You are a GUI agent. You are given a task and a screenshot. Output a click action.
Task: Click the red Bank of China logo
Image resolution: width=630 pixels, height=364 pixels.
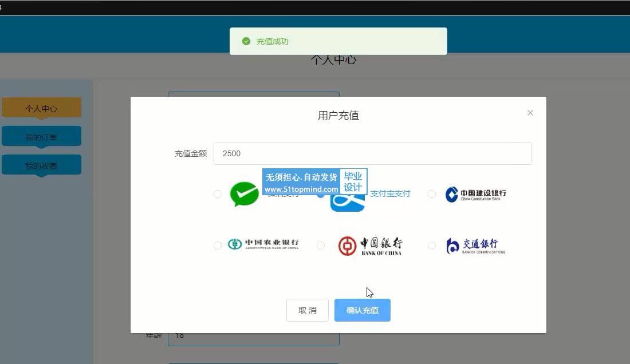(x=369, y=246)
